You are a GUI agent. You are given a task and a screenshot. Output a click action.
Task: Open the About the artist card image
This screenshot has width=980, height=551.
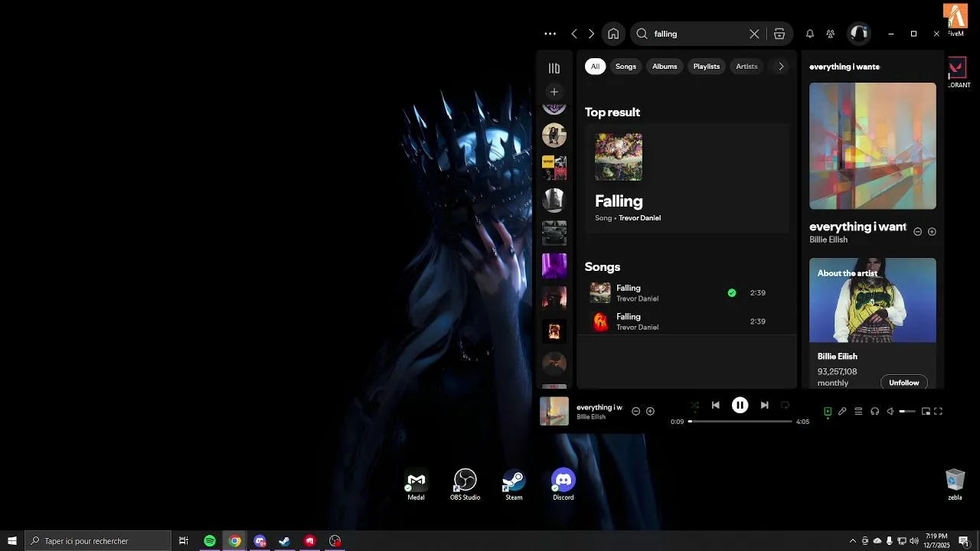point(873,300)
